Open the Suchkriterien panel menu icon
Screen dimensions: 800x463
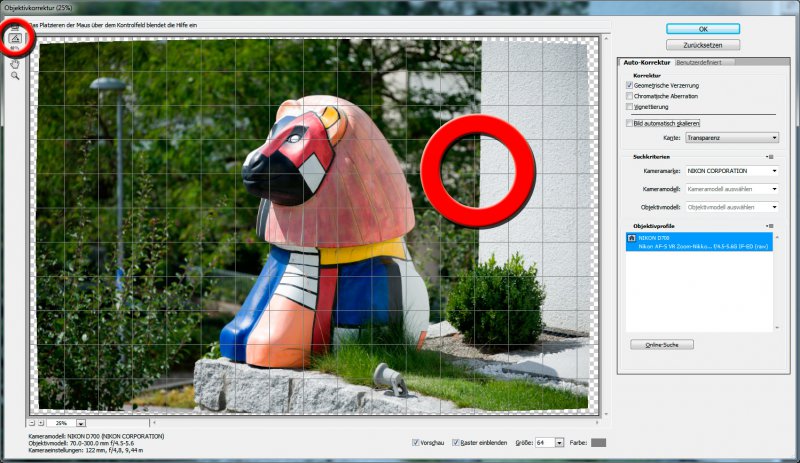point(770,157)
